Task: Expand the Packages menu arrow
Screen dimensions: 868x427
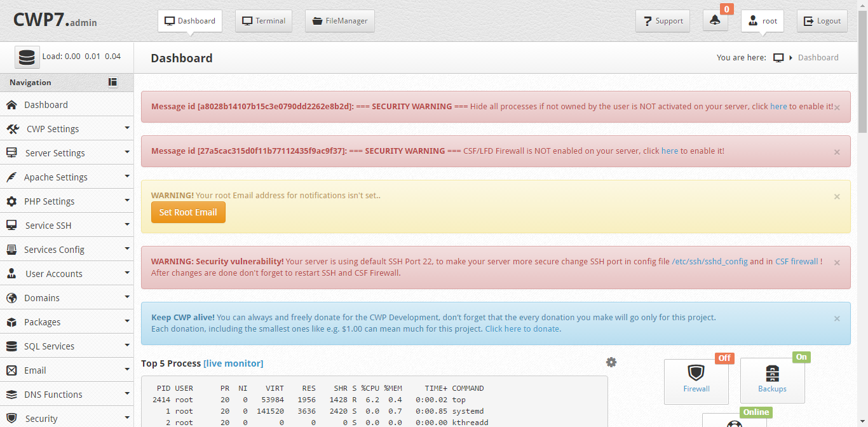Action: (127, 321)
